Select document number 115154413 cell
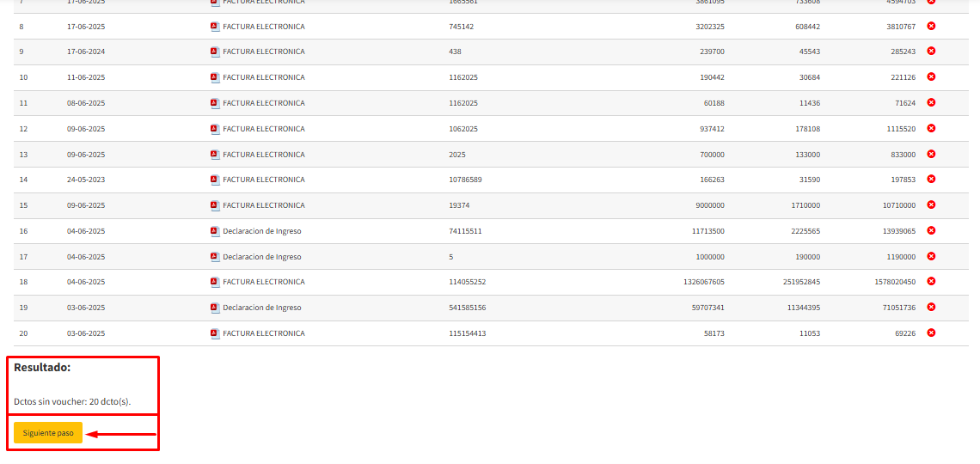 pos(467,333)
